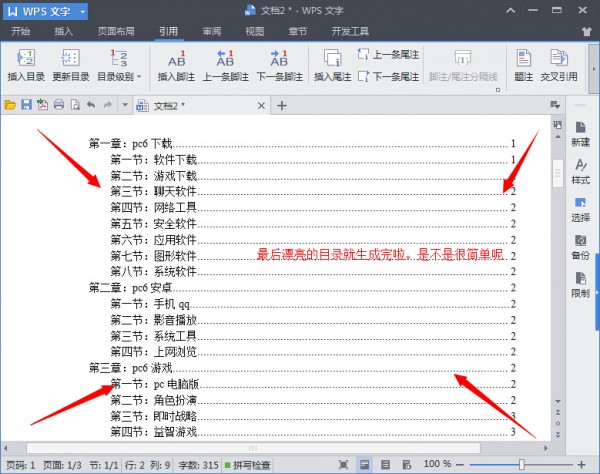Update table of contents (更新目录)

[71, 65]
